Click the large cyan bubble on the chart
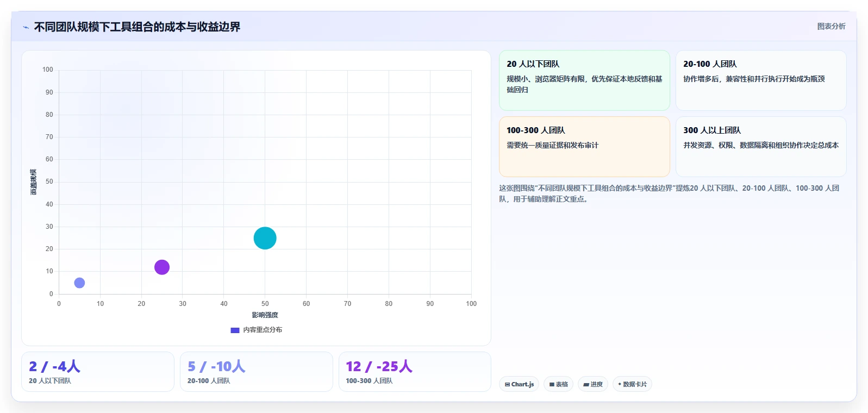 pos(265,238)
